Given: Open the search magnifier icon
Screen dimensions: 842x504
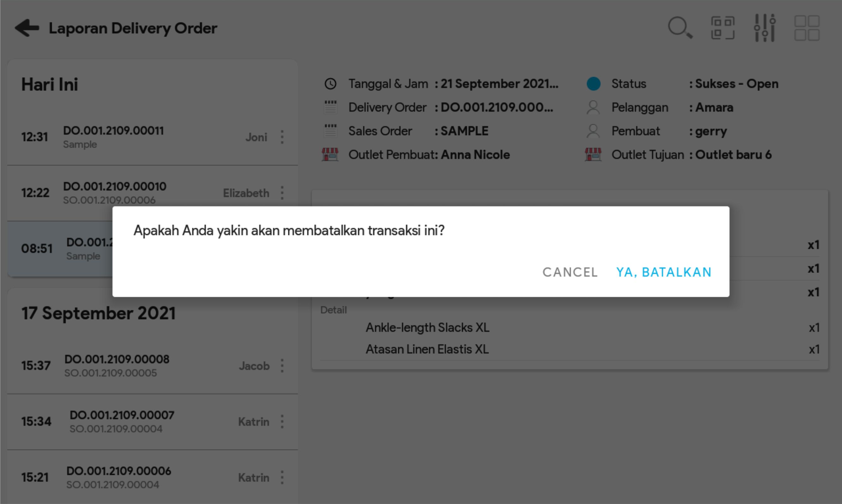Looking at the screenshot, I should click(679, 27).
